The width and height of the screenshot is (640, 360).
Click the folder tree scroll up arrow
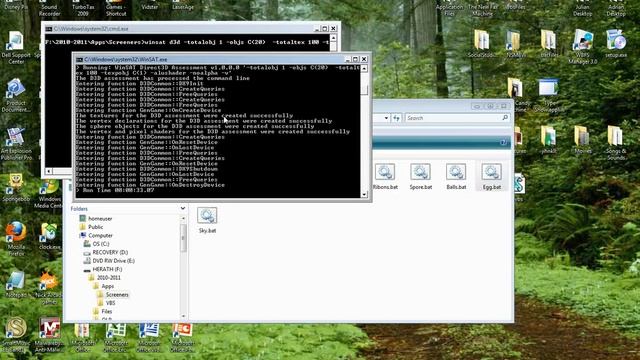coord(183,218)
